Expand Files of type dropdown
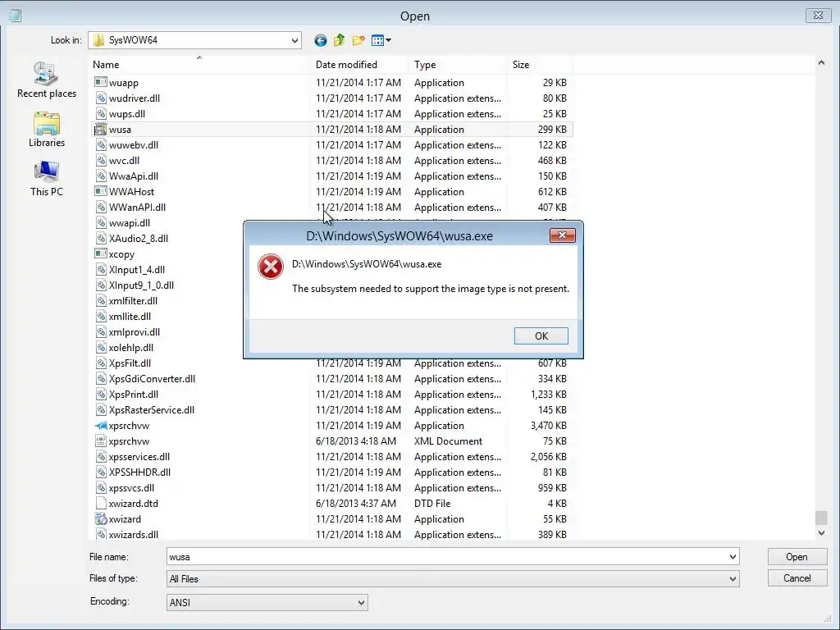 [733, 578]
